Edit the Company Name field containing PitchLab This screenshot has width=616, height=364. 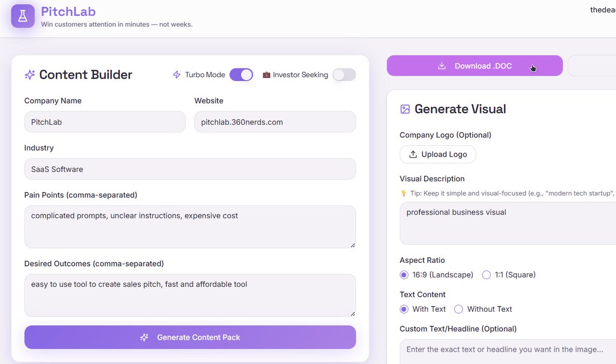(105, 122)
